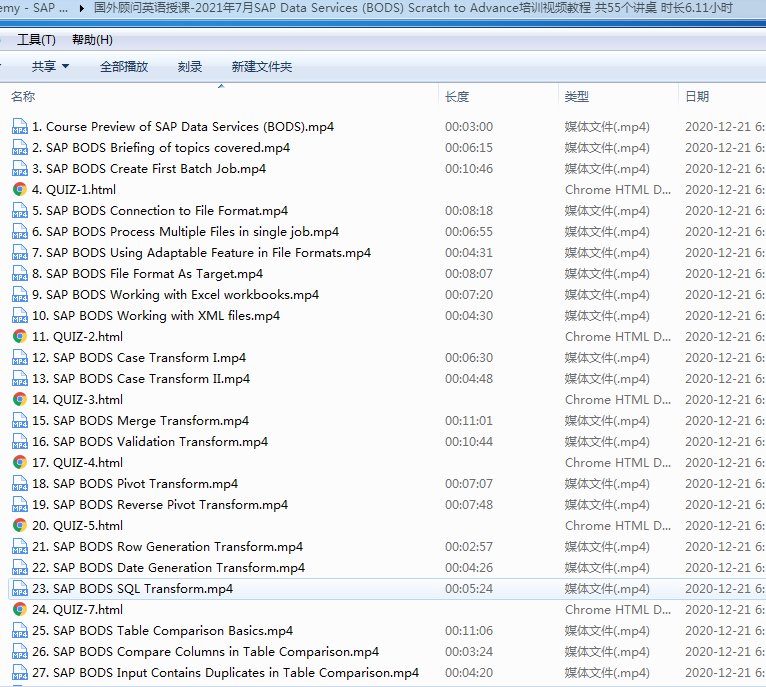Click Chrome icon of 24. QUIZ-7.html

(20, 610)
